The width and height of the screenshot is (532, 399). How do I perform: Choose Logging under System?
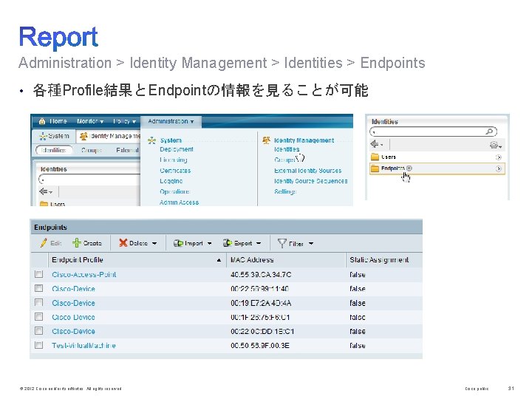(x=171, y=181)
